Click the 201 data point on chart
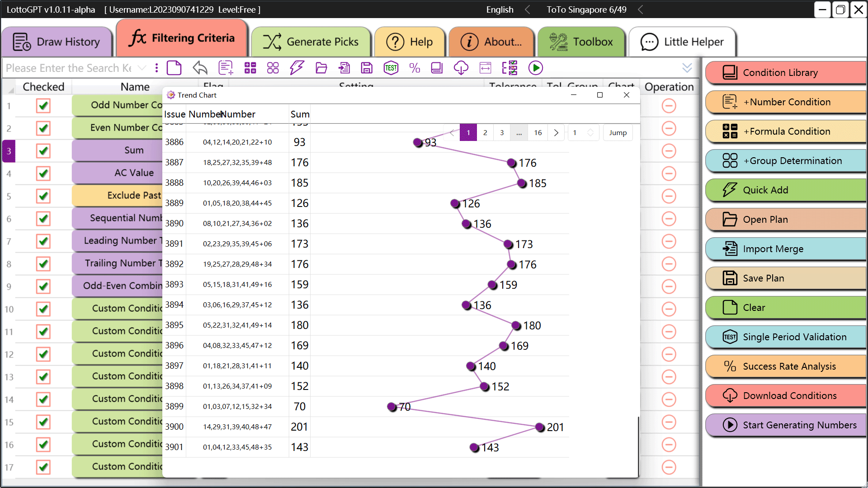The height and width of the screenshot is (488, 868). click(x=540, y=427)
